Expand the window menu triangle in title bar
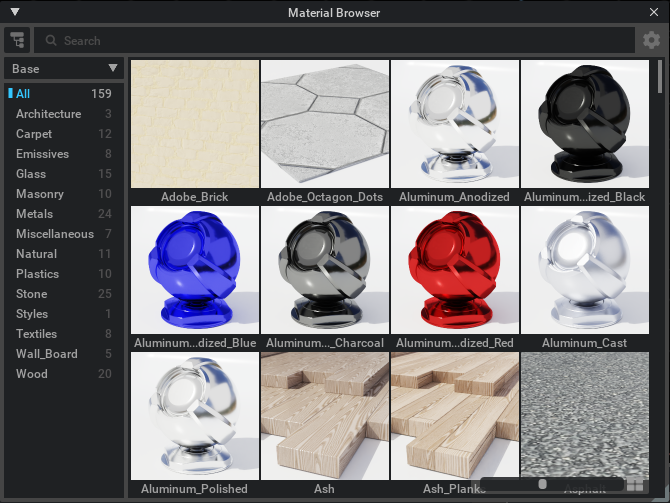 tap(15, 12)
